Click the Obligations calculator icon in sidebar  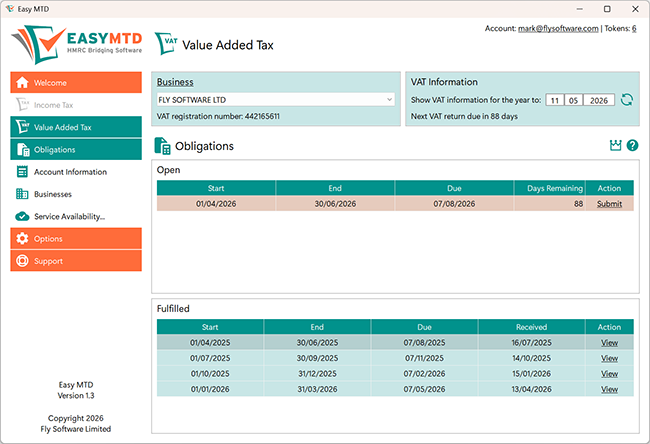pyautogui.click(x=23, y=150)
